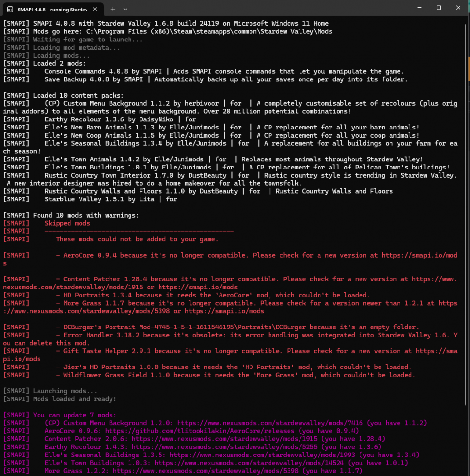470x476 pixels.
Task: Close the Windows Terminal window
Action: pyautogui.click(x=459, y=8)
